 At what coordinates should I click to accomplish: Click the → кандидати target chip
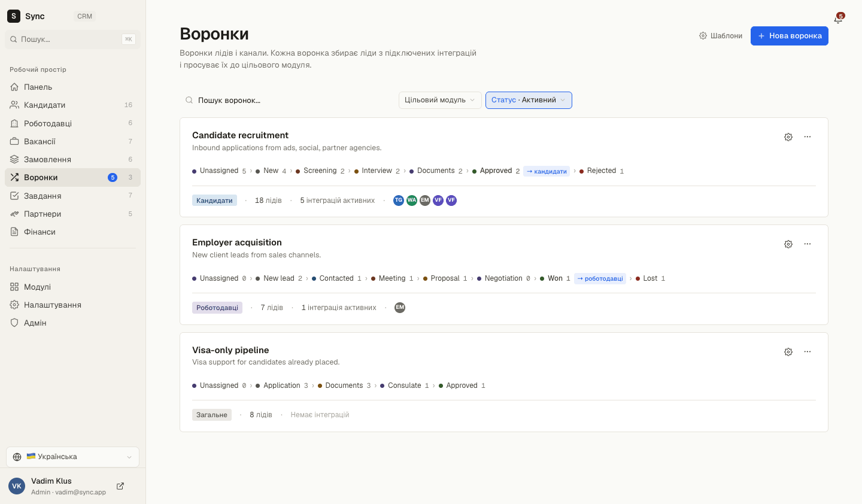click(x=547, y=171)
